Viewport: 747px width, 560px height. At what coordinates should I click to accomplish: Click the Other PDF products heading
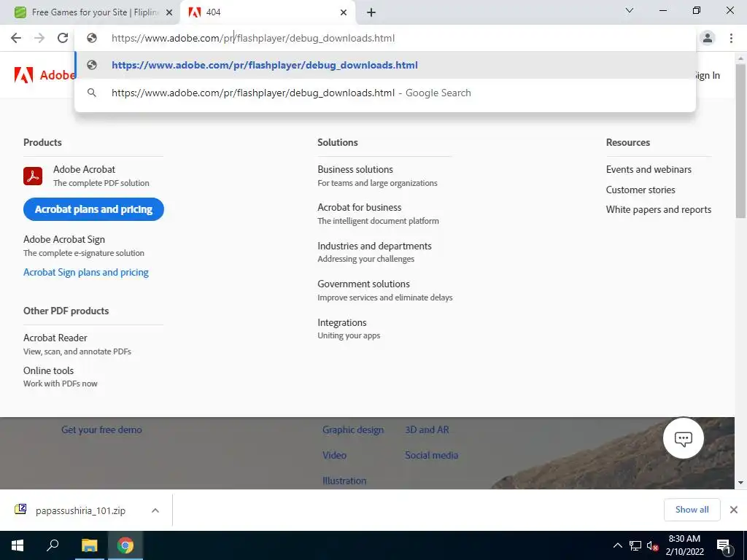66,311
